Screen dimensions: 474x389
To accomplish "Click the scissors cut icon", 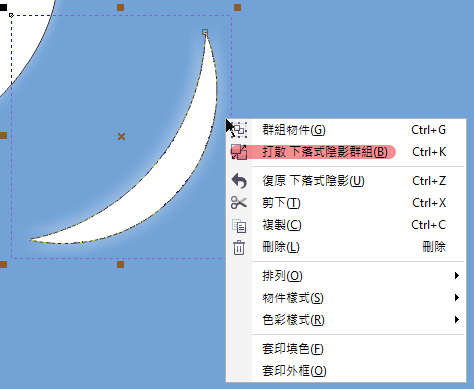I will pos(239,203).
